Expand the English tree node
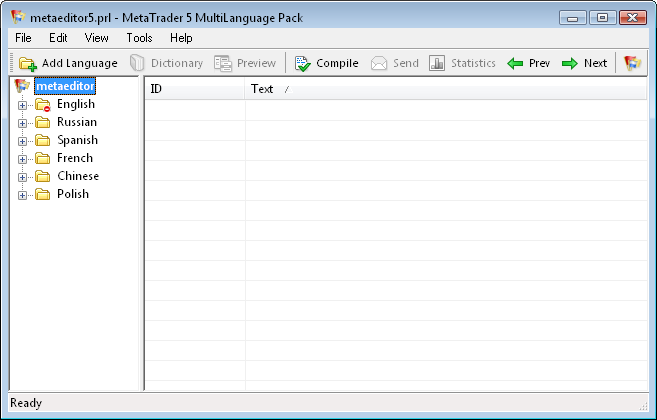 [22, 105]
